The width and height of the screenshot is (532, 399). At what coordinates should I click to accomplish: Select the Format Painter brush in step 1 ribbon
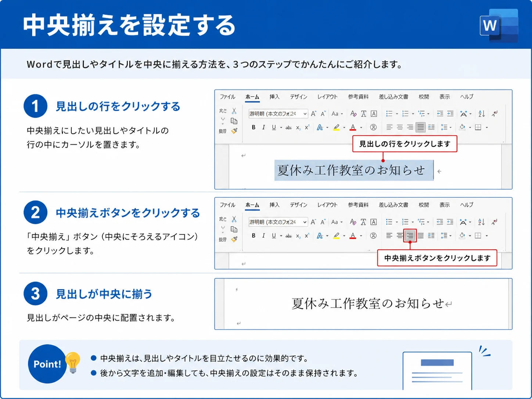234,131
